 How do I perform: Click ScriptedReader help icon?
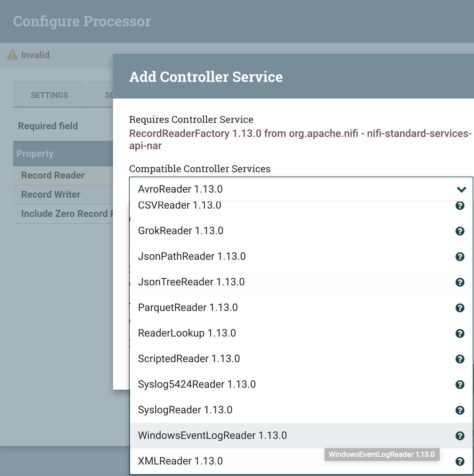[x=460, y=359]
